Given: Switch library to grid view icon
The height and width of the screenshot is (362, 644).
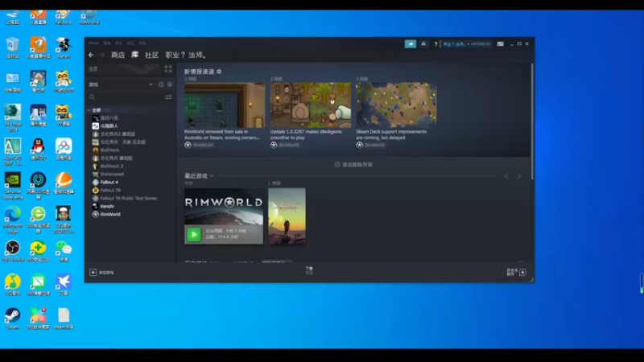Looking at the screenshot, I should click(168, 69).
